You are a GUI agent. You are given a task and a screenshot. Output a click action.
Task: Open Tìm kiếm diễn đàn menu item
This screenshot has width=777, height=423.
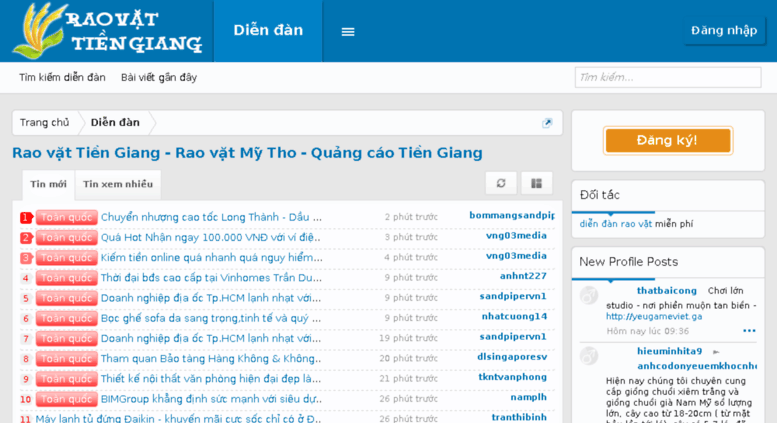click(62, 77)
